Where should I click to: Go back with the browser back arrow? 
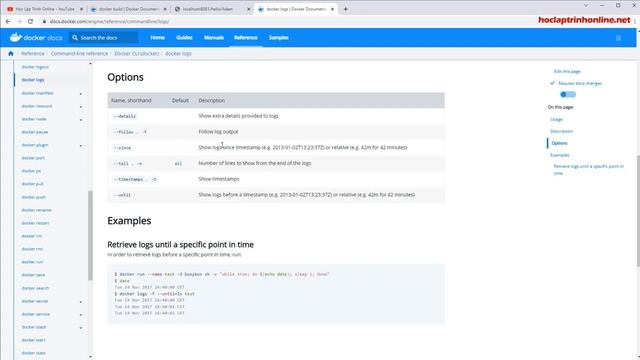pyautogui.click(x=8, y=21)
